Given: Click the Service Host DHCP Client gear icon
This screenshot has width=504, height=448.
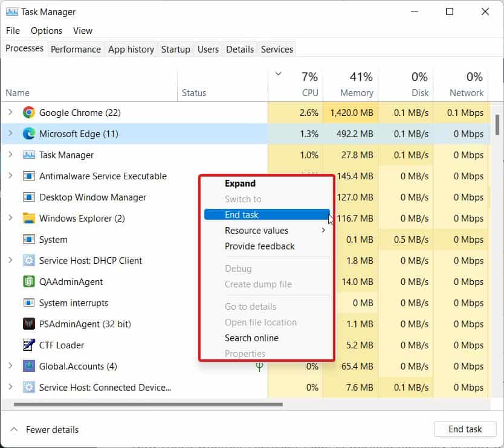Looking at the screenshot, I should [x=28, y=260].
